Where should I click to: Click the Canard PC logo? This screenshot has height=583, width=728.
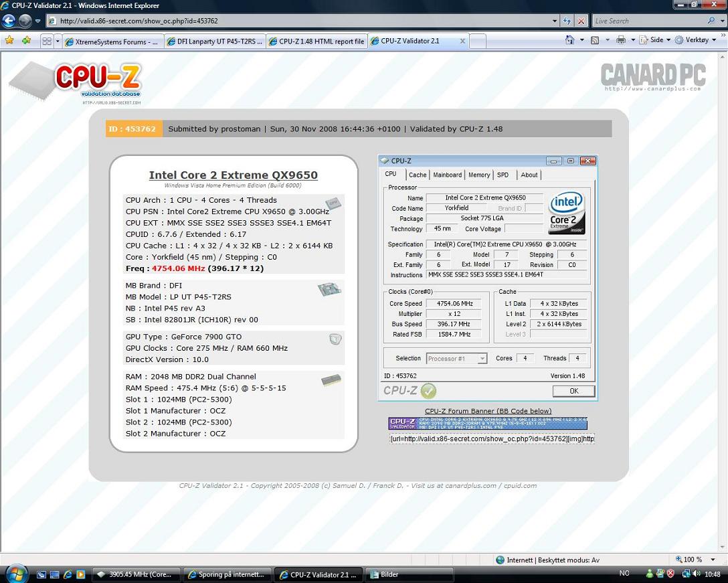click(x=653, y=77)
